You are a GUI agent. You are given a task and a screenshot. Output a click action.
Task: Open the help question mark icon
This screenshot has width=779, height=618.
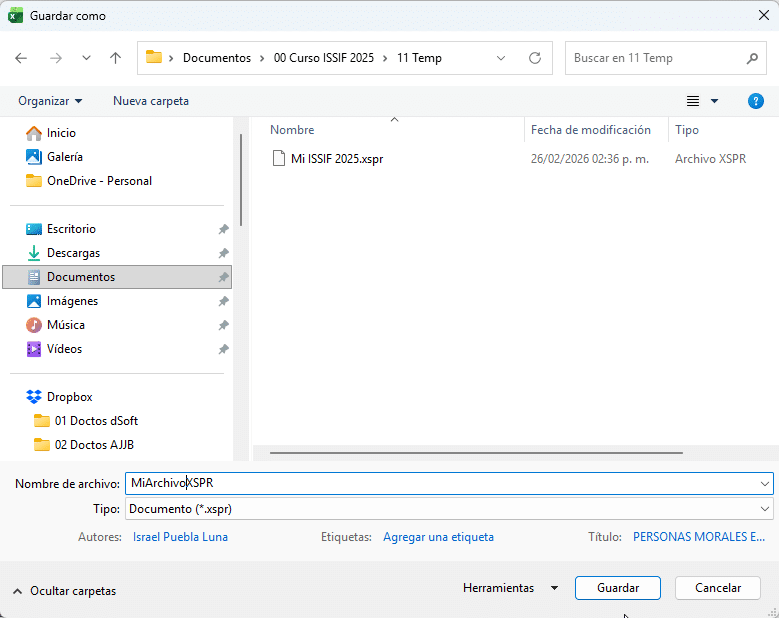click(756, 101)
